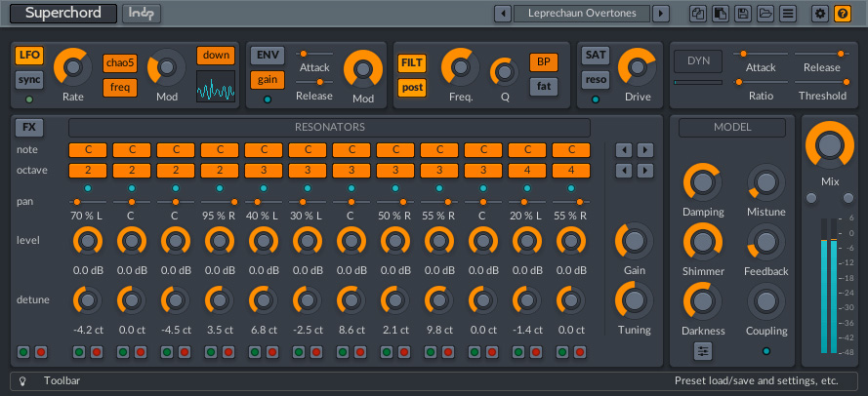868x396 pixels.
Task: Open the LFO chaos5 waveform selector
Action: click(x=120, y=62)
